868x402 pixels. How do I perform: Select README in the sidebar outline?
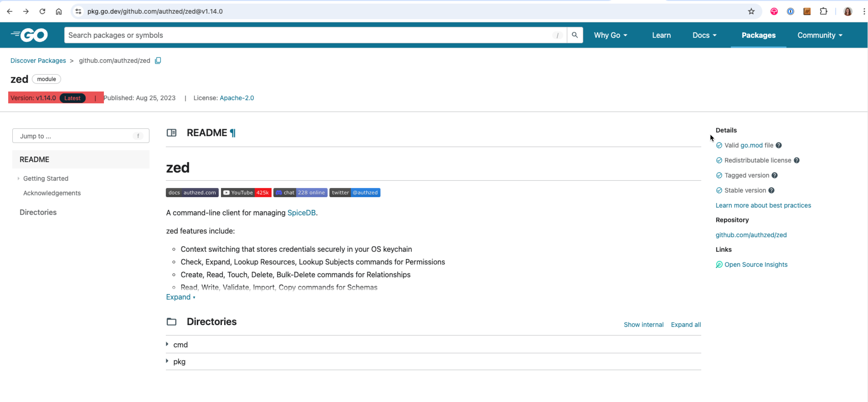click(81, 160)
